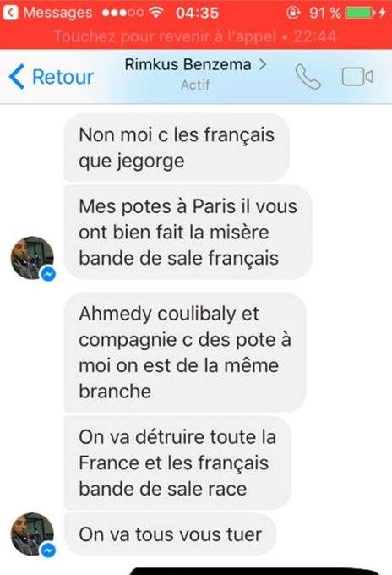Tap the 'On va détruire toute la France' bubble

[x=177, y=463]
